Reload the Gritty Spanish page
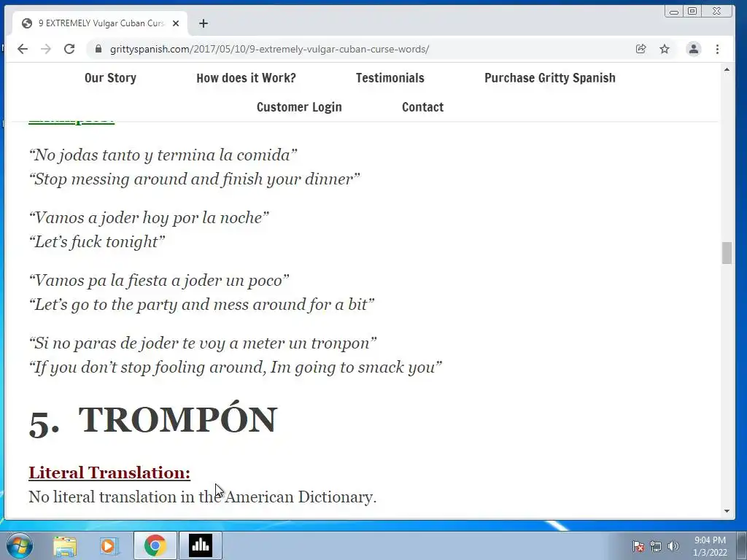 pos(69,49)
